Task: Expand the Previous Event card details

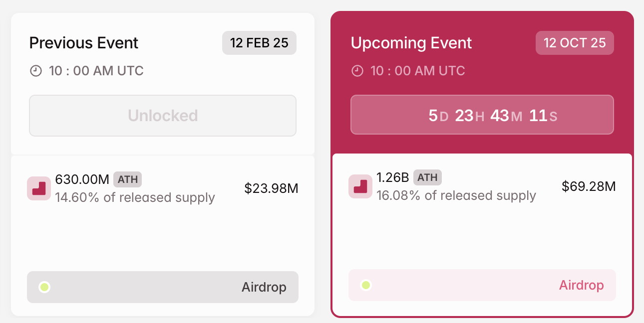Action: tap(162, 234)
